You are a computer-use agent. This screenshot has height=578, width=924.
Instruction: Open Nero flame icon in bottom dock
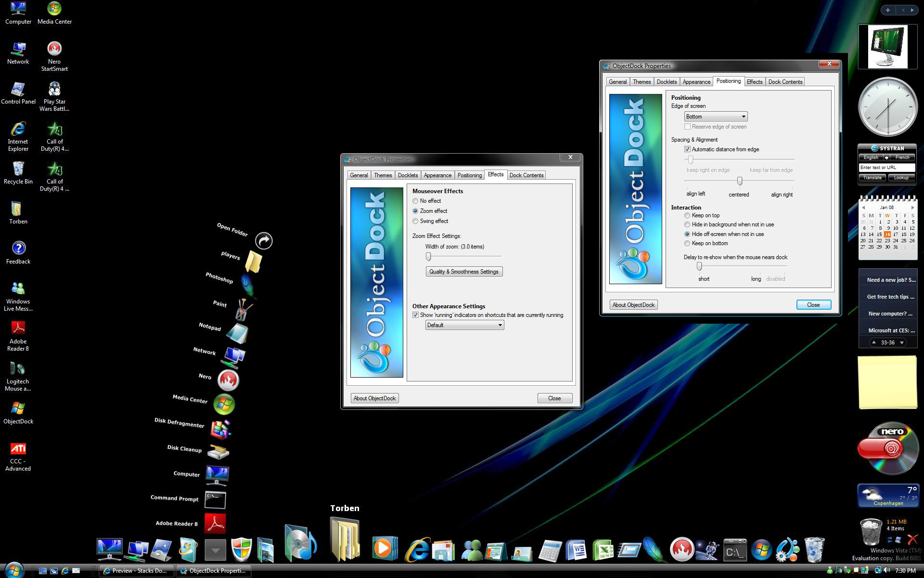tap(681, 550)
